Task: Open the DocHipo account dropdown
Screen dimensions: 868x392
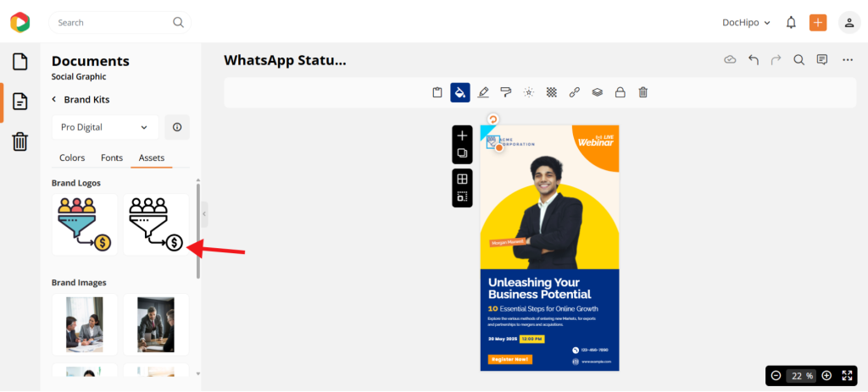Action: pyautogui.click(x=746, y=23)
